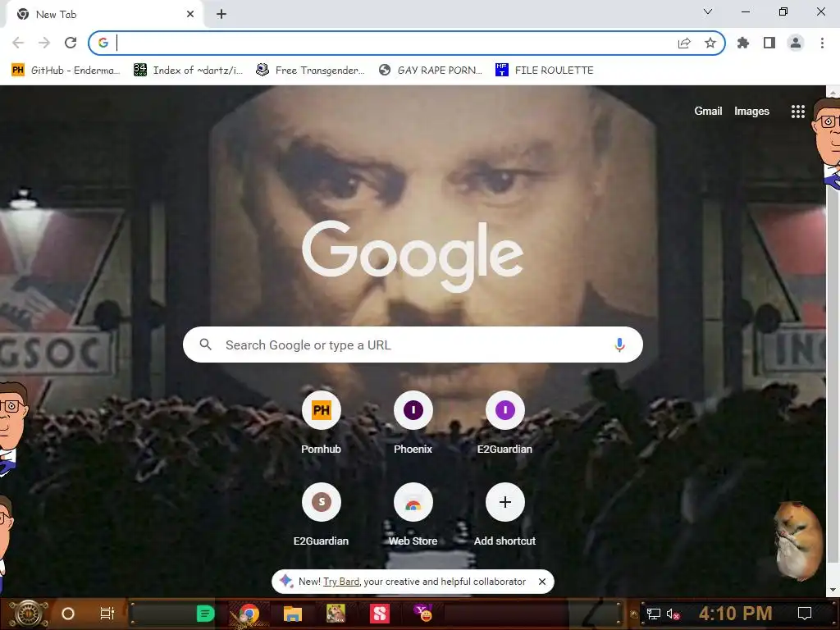Open the profile avatar menu
This screenshot has height=630, width=840.
point(796,43)
